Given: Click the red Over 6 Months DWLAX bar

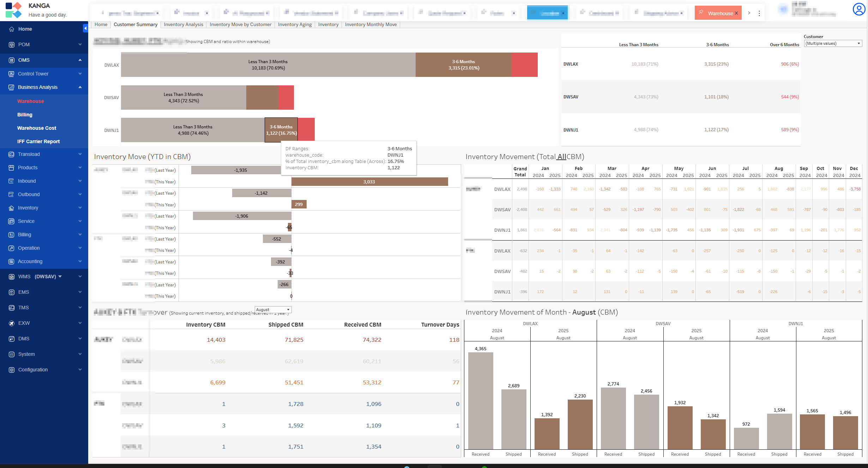Looking at the screenshot, I should click(524, 65).
